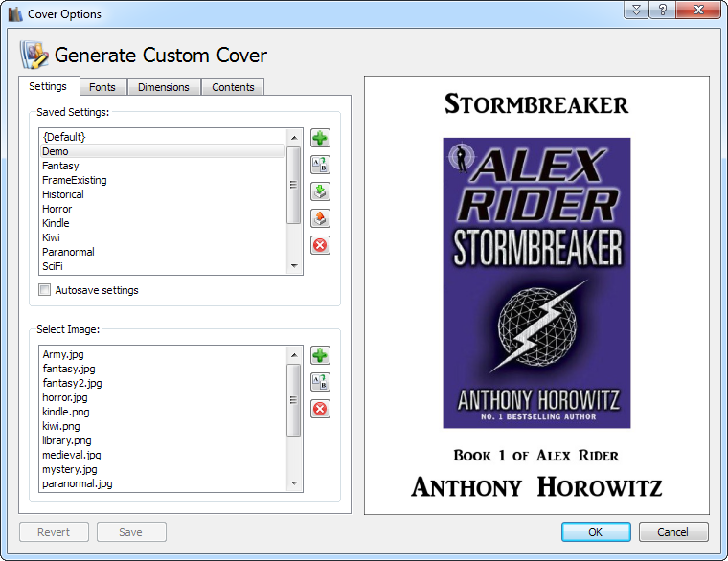Select Army.jpg in image list
The width and height of the screenshot is (728, 561).
click(163, 354)
